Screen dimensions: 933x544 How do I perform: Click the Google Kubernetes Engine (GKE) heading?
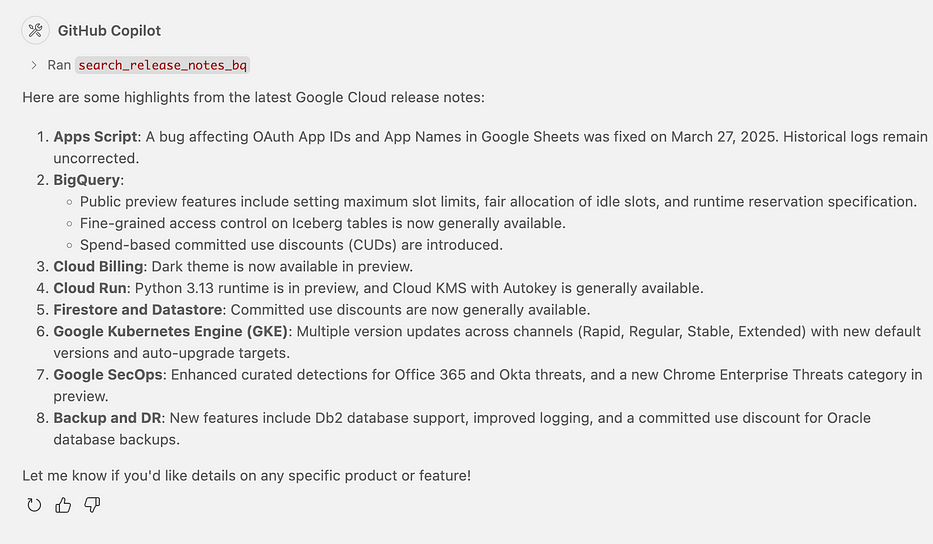tap(170, 331)
